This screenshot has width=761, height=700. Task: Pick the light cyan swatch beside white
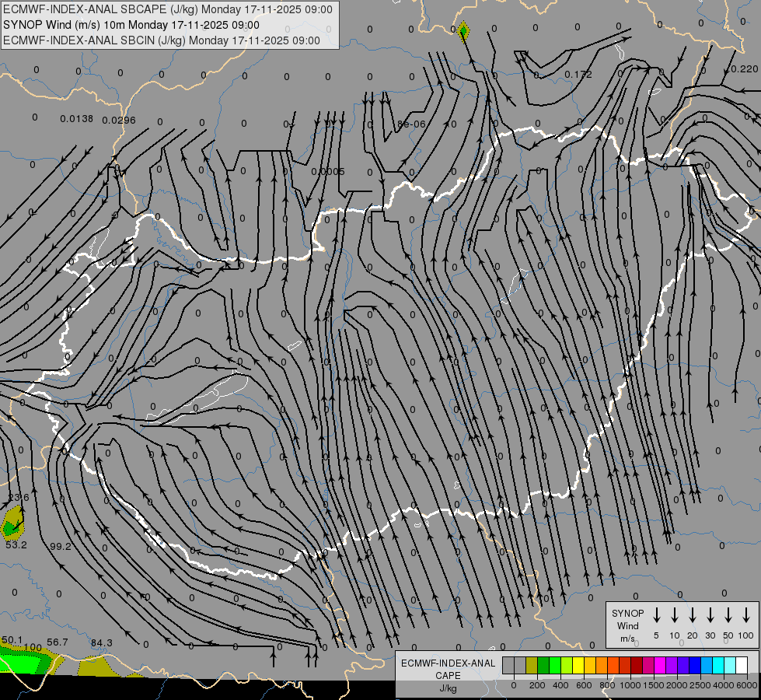[729, 665]
